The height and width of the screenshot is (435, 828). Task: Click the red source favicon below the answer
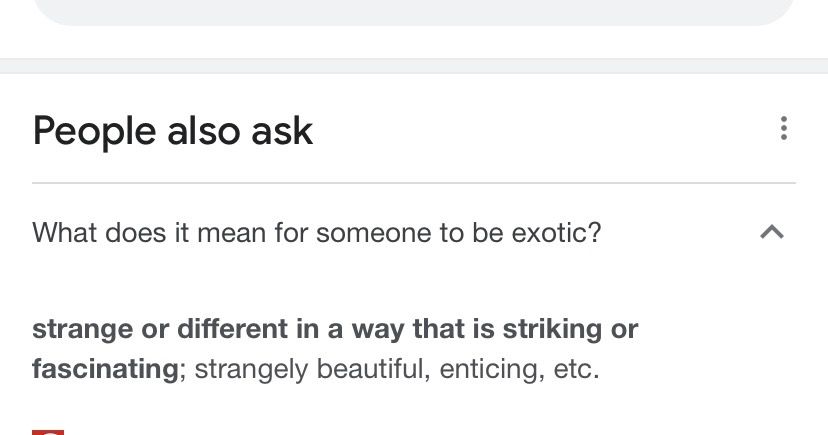[x=47, y=431]
